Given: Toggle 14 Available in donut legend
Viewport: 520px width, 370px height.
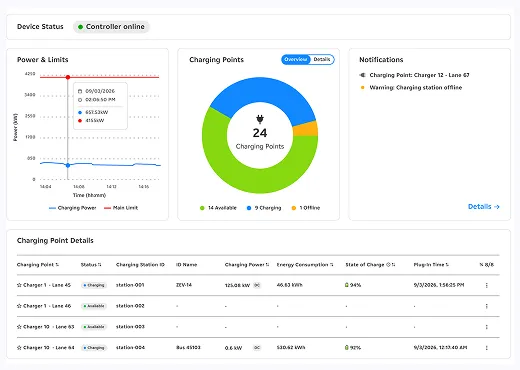Looking at the screenshot, I should [218, 208].
